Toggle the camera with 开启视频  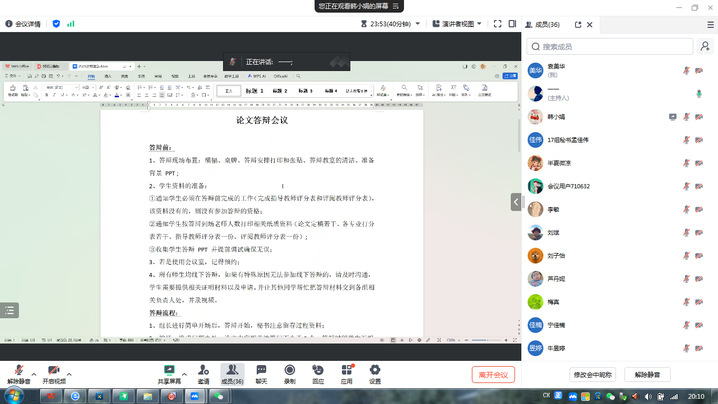click(54, 372)
